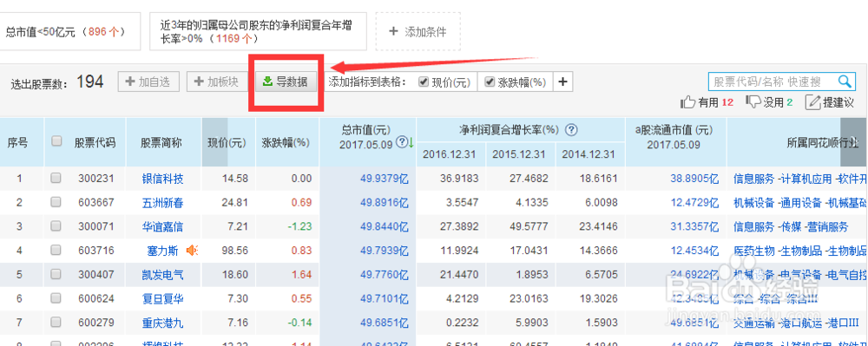
Task: Open industry link 信息服务-传媒-营销服务
Action: 791,226
